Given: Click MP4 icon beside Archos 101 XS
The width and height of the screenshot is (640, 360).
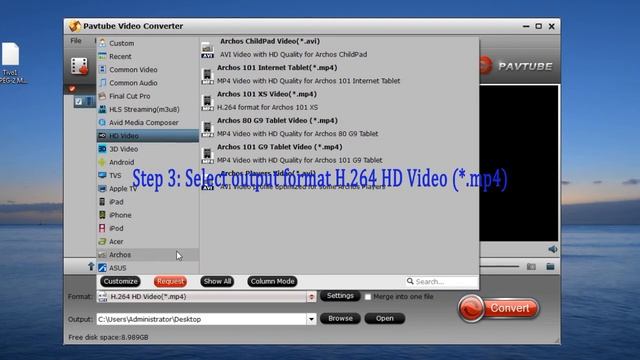Looking at the screenshot, I should coord(207,103).
